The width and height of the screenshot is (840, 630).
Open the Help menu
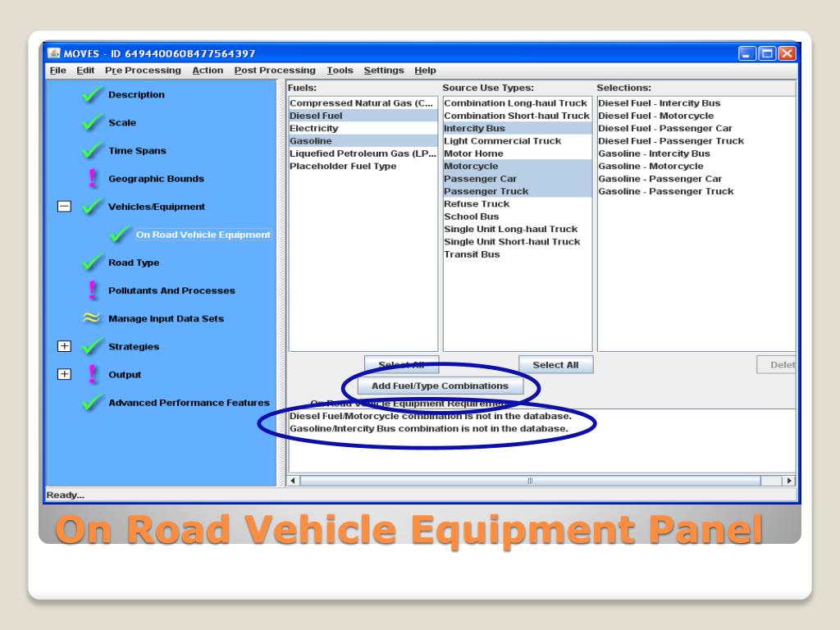[426, 71]
